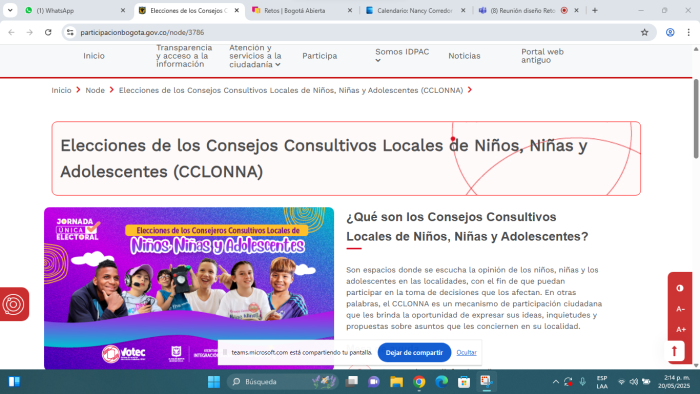
Task: Switch to Calendario Nancy Corredor tab
Action: (x=416, y=10)
